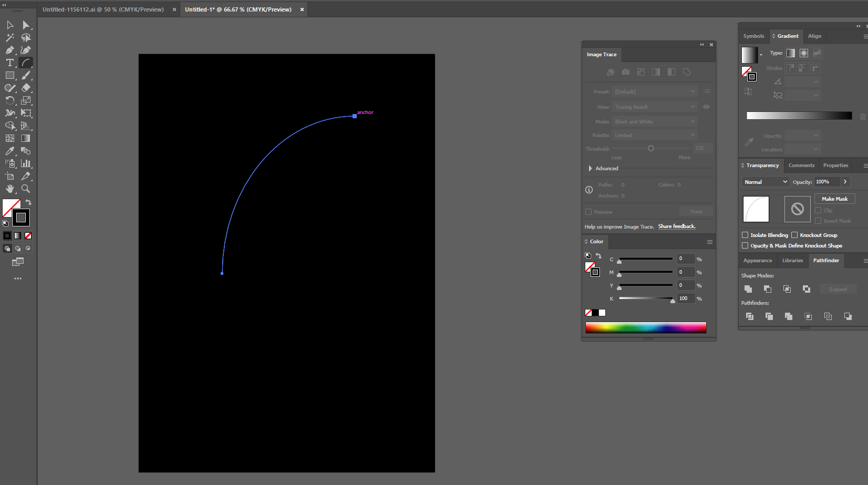
Task: Open Libraries panel tab
Action: pyautogui.click(x=792, y=261)
